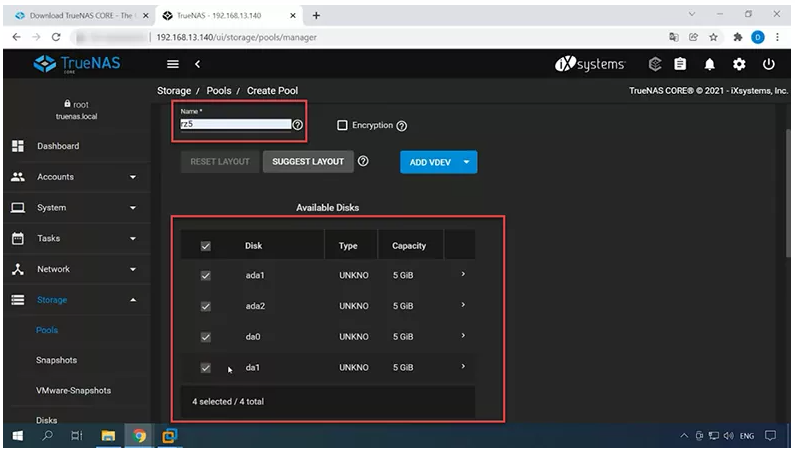Go to Storage breadcrumb link
Viewport: 795px width, 454px height.
click(x=174, y=91)
